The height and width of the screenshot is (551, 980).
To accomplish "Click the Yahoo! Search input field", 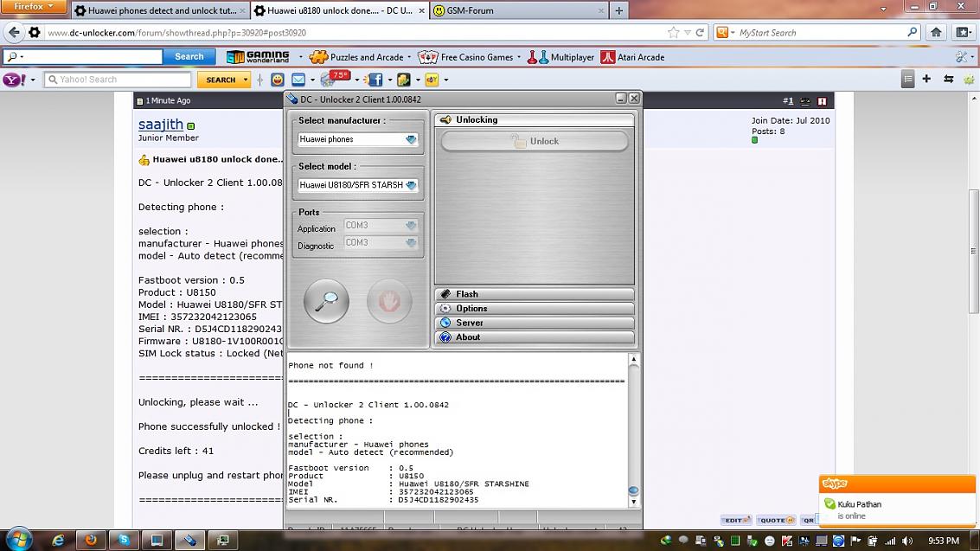I will click(118, 80).
